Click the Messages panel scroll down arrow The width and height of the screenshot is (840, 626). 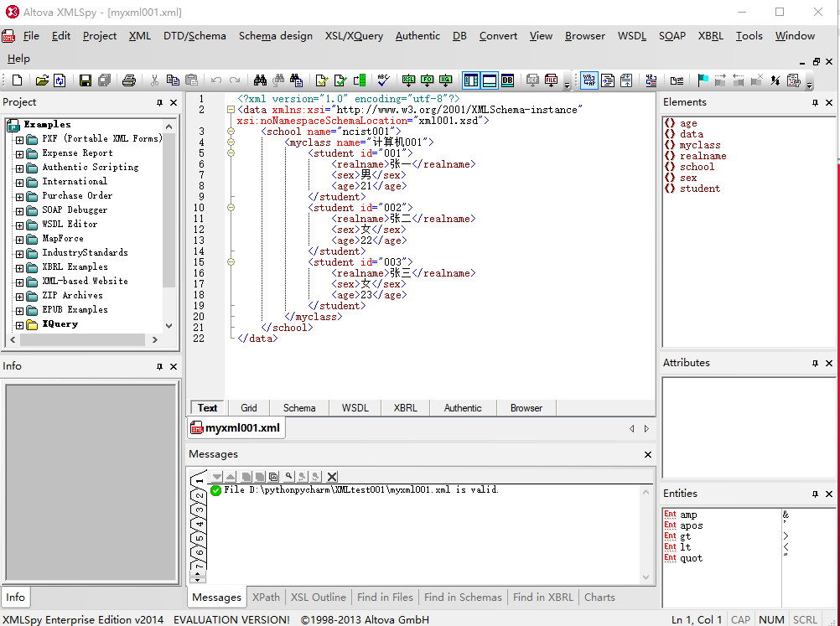[x=646, y=577]
